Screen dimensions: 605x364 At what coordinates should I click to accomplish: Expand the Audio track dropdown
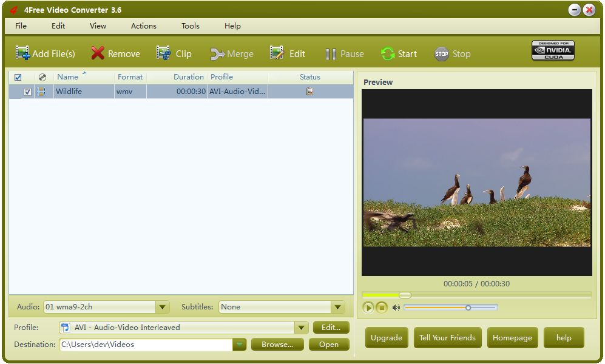[x=163, y=307]
